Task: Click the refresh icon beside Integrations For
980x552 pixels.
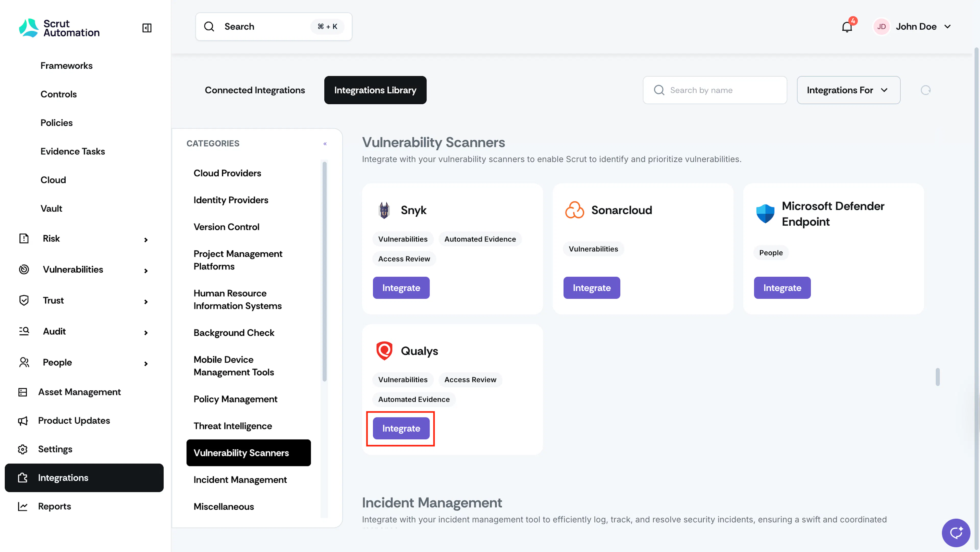Action: pyautogui.click(x=926, y=90)
